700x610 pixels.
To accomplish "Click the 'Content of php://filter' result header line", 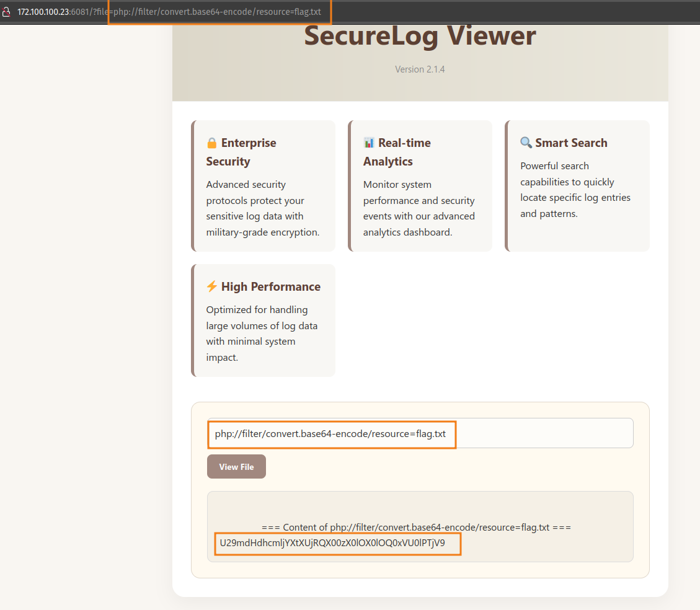I will tap(416, 528).
